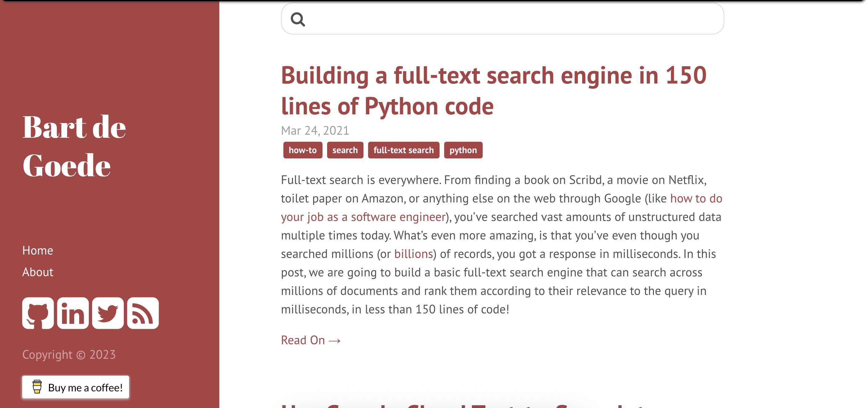868x408 pixels.
Task: Open the LinkedIn profile icon
Action: tap(73, 313)
